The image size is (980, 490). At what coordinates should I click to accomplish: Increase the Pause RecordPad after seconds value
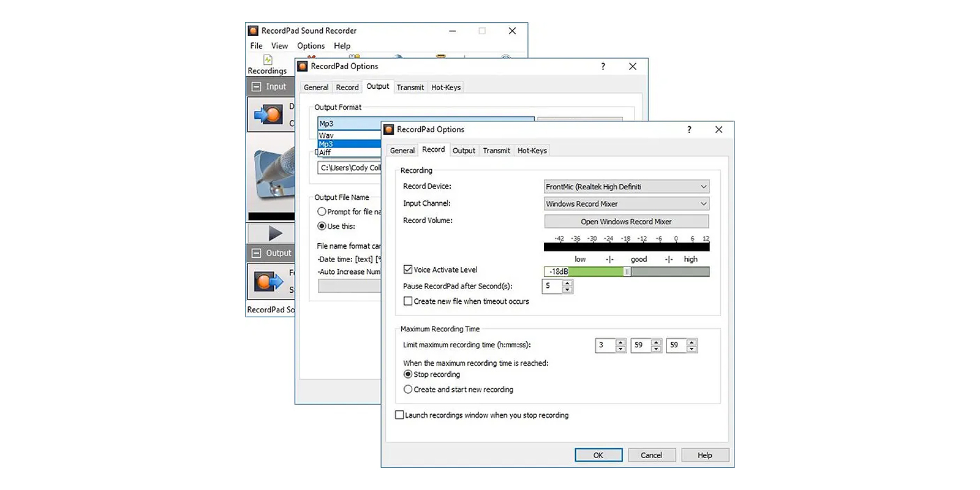pyautogui.click(x=567, y=283)
